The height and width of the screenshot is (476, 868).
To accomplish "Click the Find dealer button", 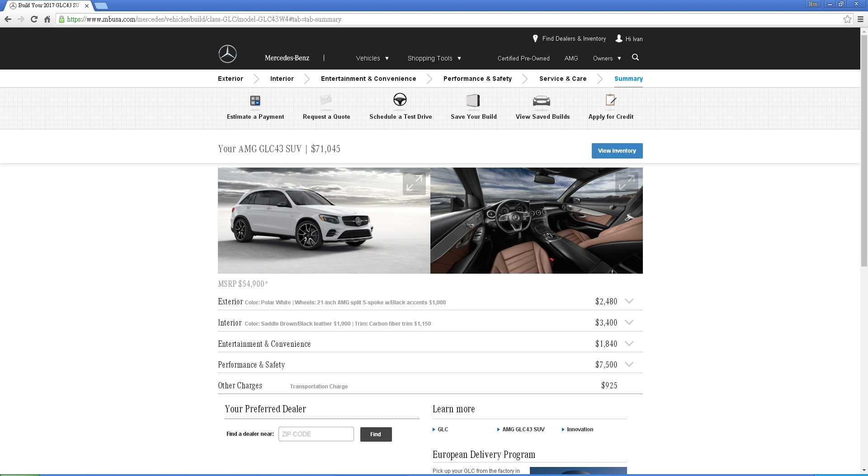I will pyautogui.click(x=376, y=434).
